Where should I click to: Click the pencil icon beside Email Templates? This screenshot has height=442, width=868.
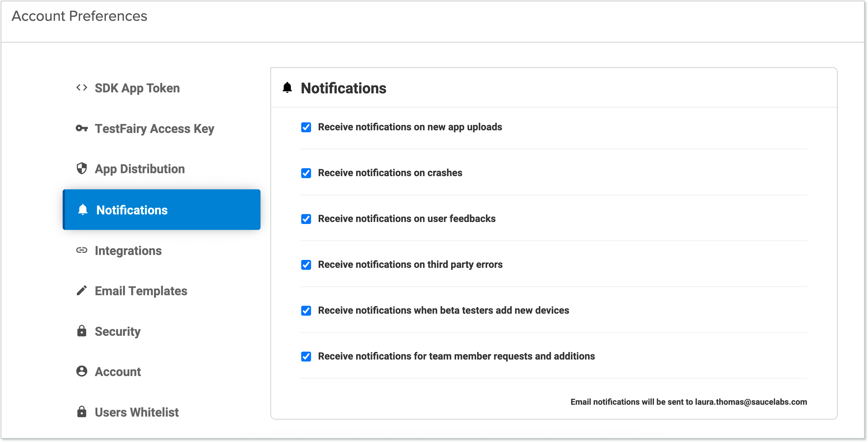click(81, 291)
